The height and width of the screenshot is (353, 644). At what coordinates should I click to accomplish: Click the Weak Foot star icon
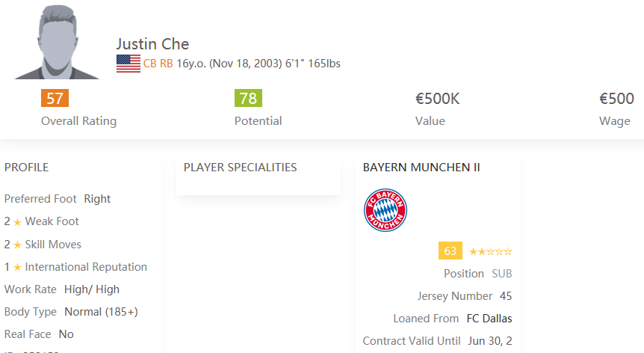[x=17, y=222]
